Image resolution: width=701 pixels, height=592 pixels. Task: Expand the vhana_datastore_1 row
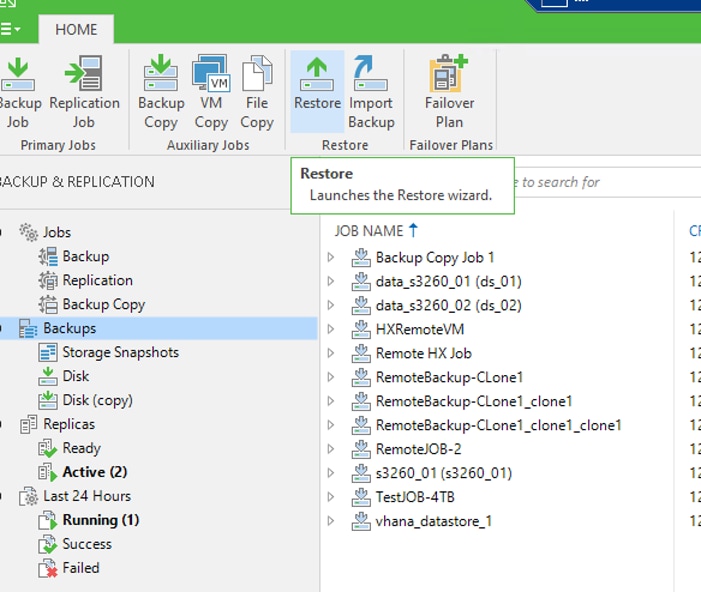(331, 521)
